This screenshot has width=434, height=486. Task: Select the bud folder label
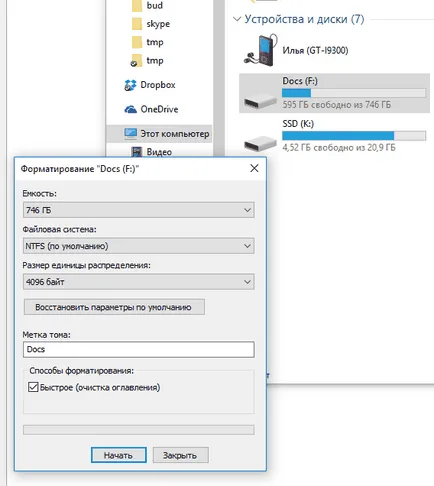click(155, 6)
